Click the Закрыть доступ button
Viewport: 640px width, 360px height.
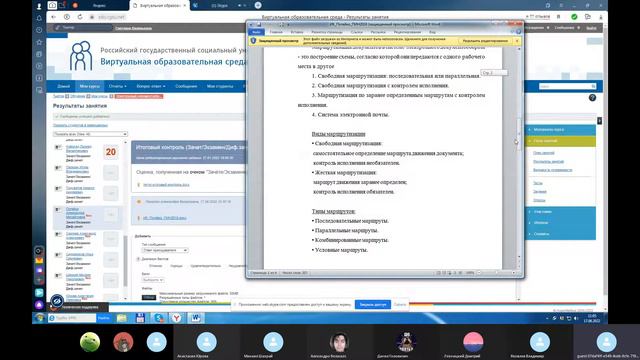(x=373, y=304)
